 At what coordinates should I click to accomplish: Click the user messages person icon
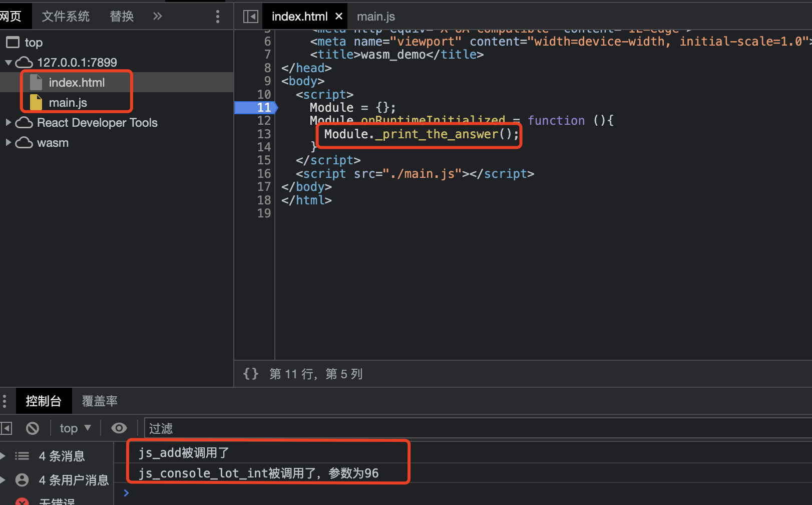click(x=22, y=480)
